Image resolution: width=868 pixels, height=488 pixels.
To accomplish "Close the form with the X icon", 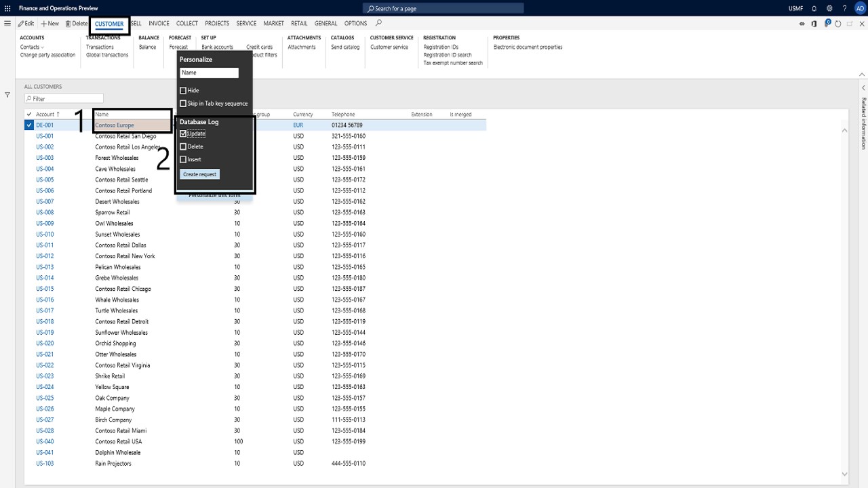I will click(861, 24).
